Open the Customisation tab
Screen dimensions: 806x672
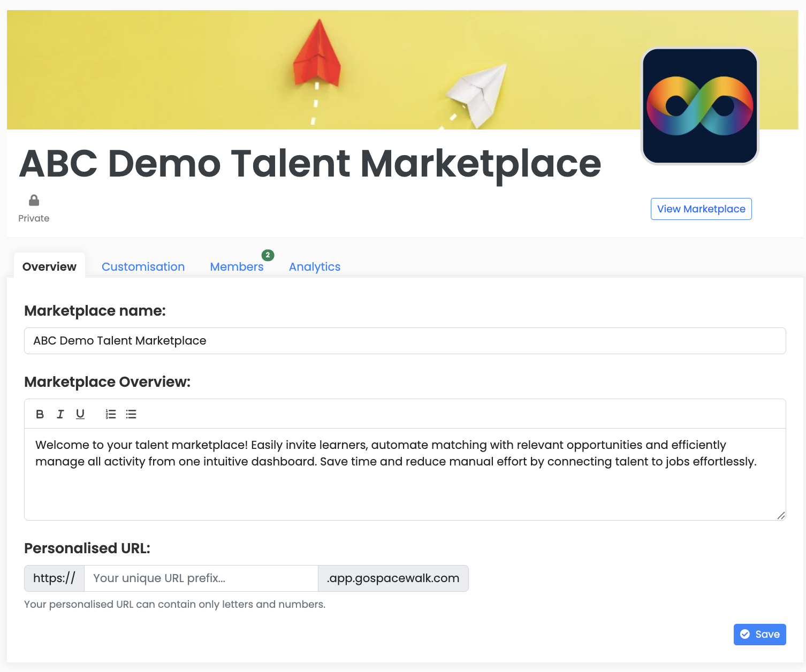tap(143, 266)
